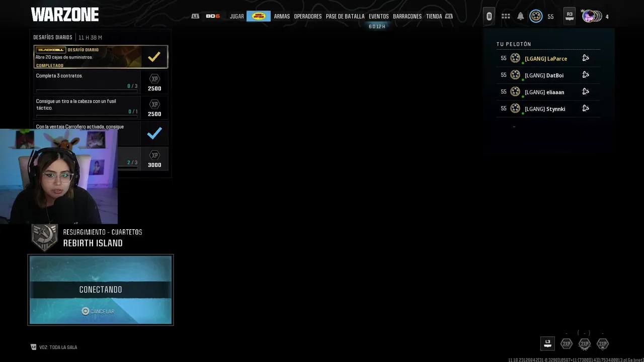The width and height of the screenshot is (644, 362).
Task: Click the CONECTANDO status banner
Action: coord(101,290)
